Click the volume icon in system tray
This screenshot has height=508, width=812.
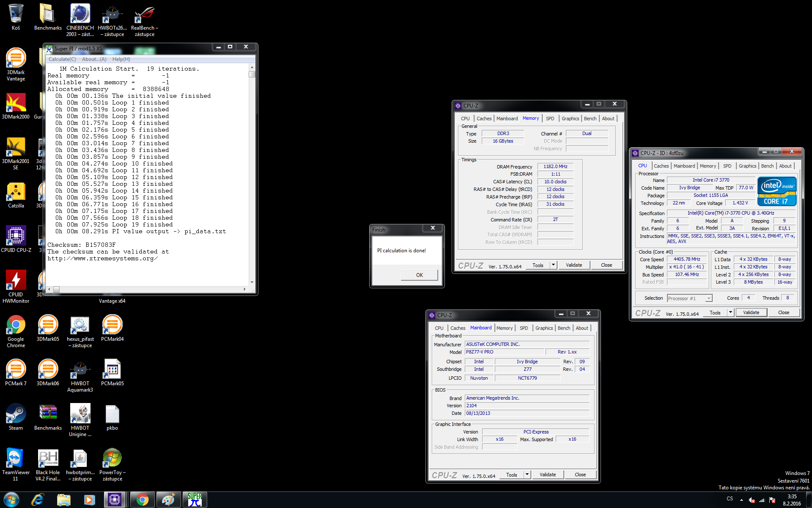coord(752,500)
